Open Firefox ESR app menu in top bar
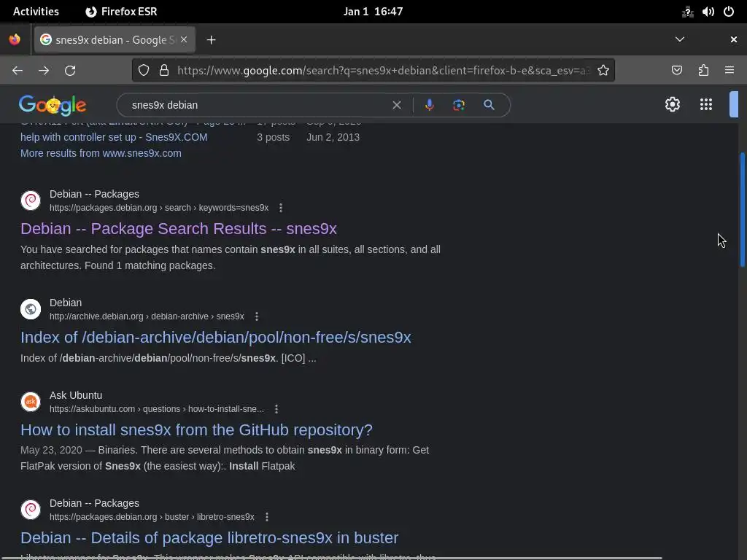The width and height of the screenshot is (747, 560). point(122,12)
